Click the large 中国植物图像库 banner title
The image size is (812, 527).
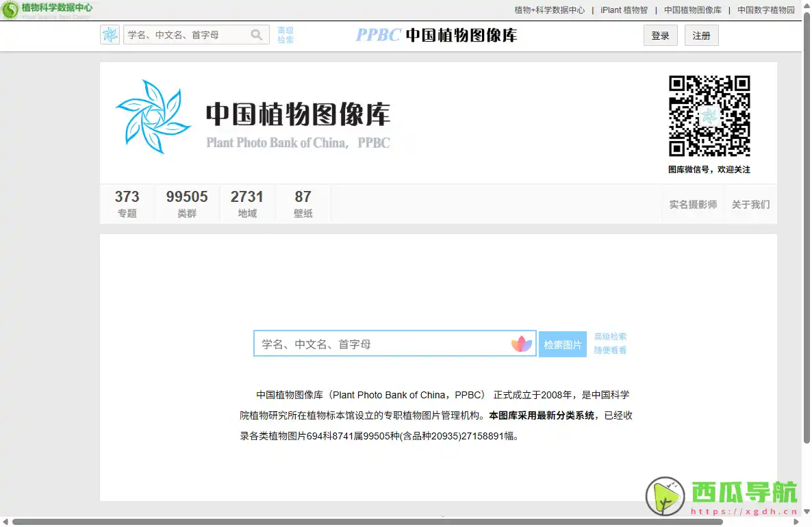tap(298, 114)
